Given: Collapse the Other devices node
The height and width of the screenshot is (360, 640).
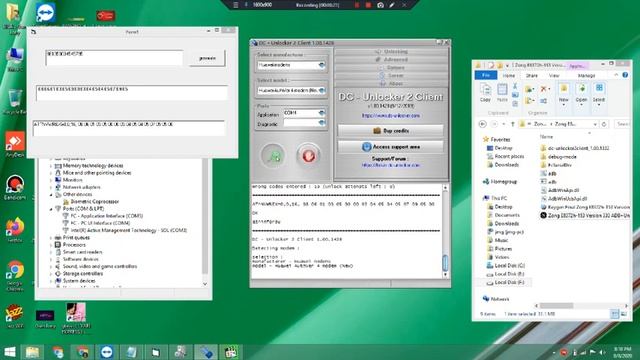Looking at the screenshot, I should [51, 195].
